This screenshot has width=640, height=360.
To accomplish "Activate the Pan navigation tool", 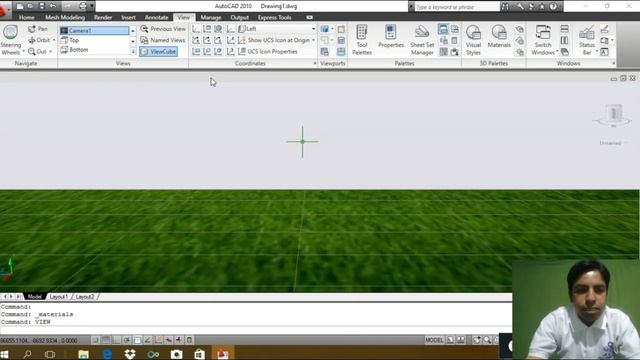I will [38, 29].
